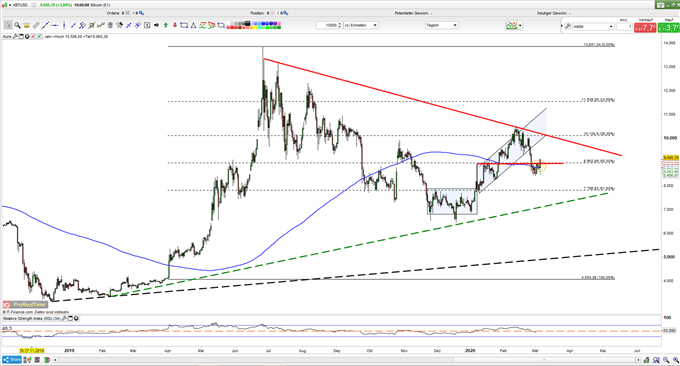This screenshot has height=366, width=680.
Task: Pick the yellow color swatch
Action: pyautogui.click(x=255, y=27)
